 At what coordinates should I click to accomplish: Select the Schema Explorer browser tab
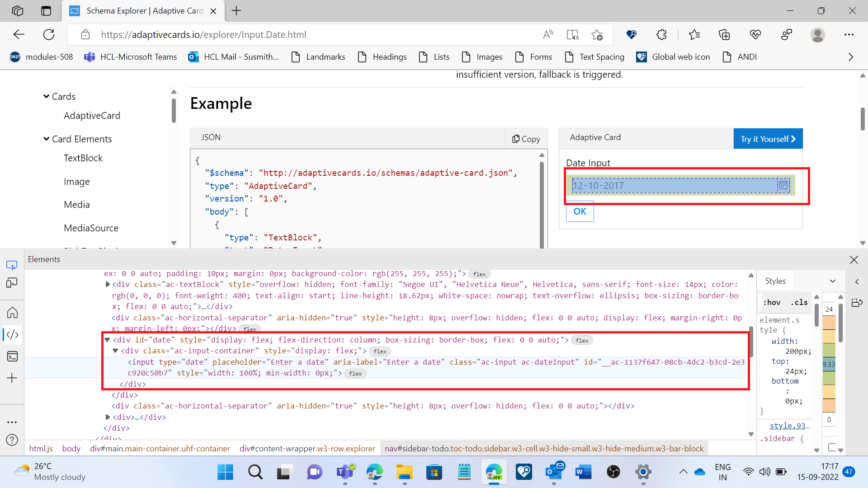click(x=136, y=11)
